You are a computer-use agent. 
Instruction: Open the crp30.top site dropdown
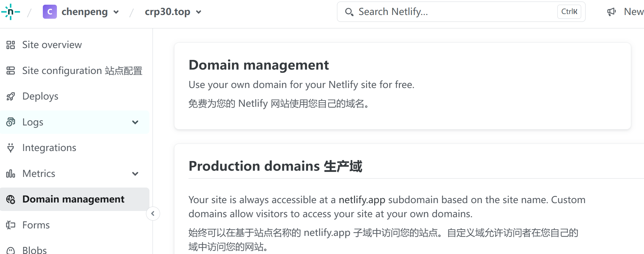(199, 12)
